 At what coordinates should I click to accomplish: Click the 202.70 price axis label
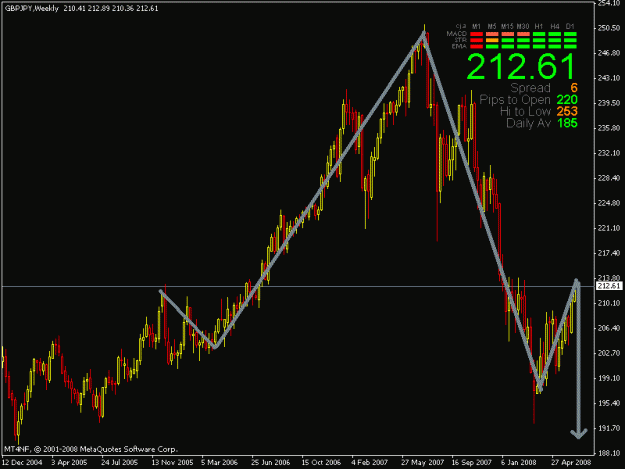coord(609,353)
